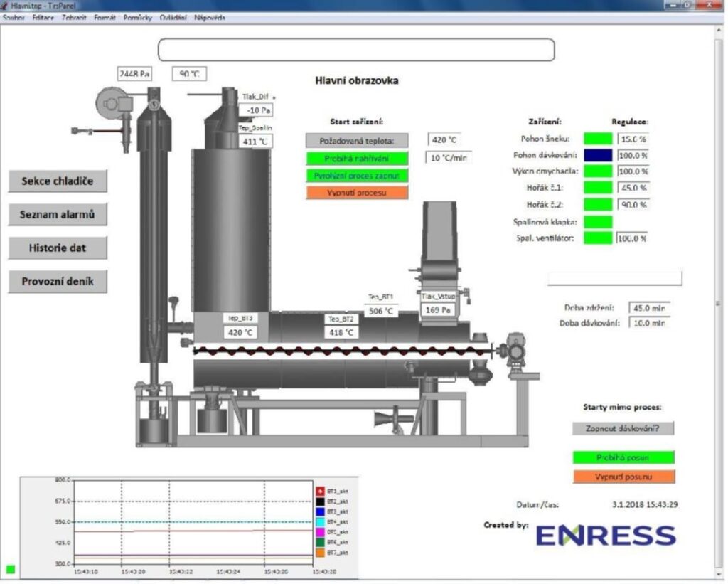This screenshot has width=728, height=584.
Task: Select 2448 Pa pressure value box
Action: (134, 73)
